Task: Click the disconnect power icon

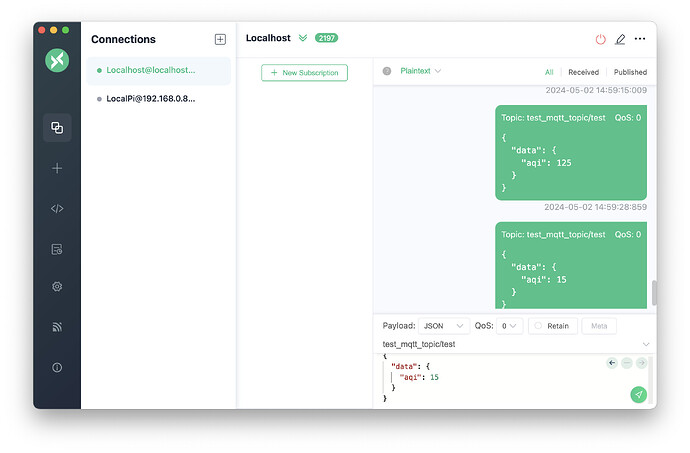Action: click(600, 39)
